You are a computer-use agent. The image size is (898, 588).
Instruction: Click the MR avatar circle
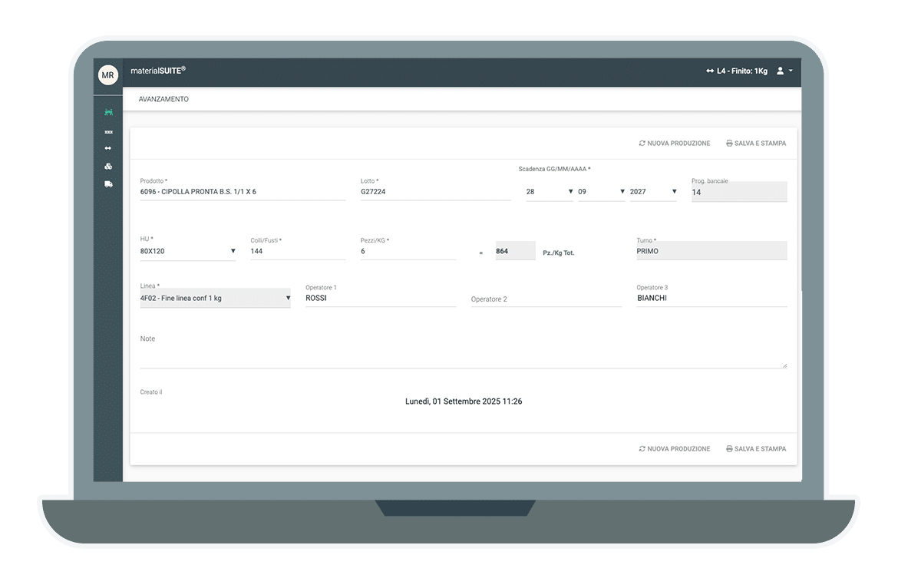click(x=107, y=75)
